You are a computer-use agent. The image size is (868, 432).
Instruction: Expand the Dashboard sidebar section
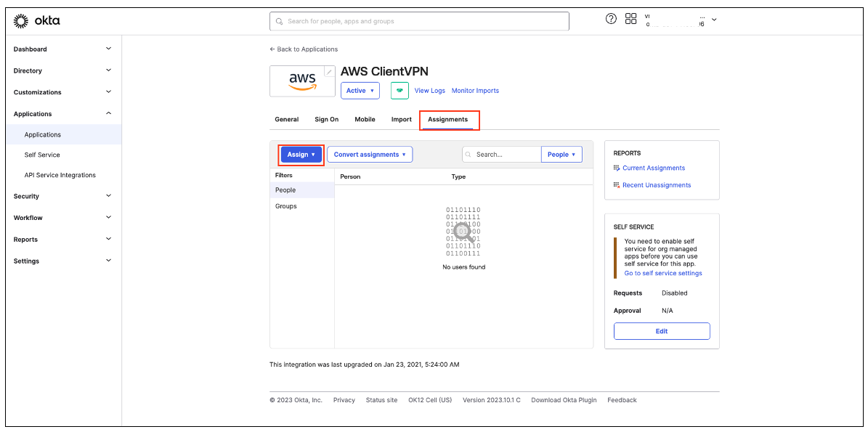108,49
